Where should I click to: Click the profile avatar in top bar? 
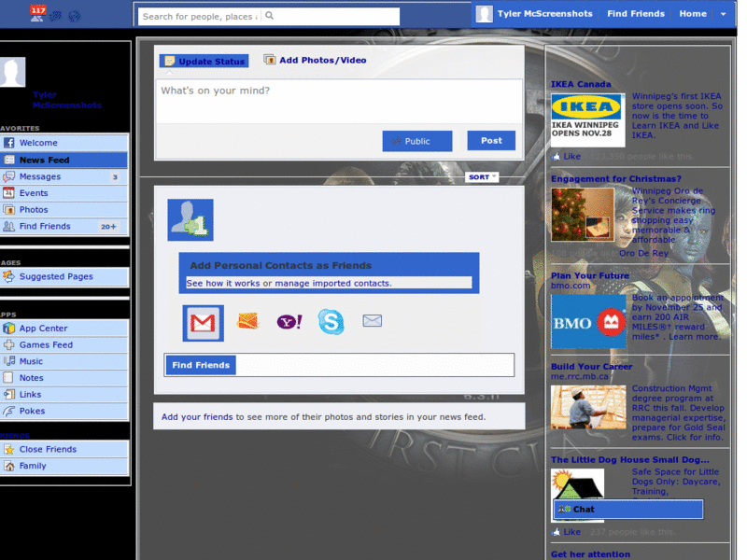click(x=484, y=14)
